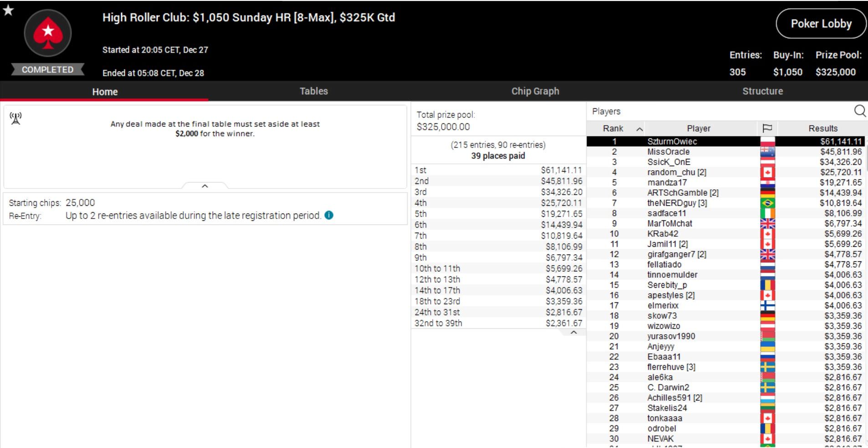Go to the Structure tab

coord(762,91)
